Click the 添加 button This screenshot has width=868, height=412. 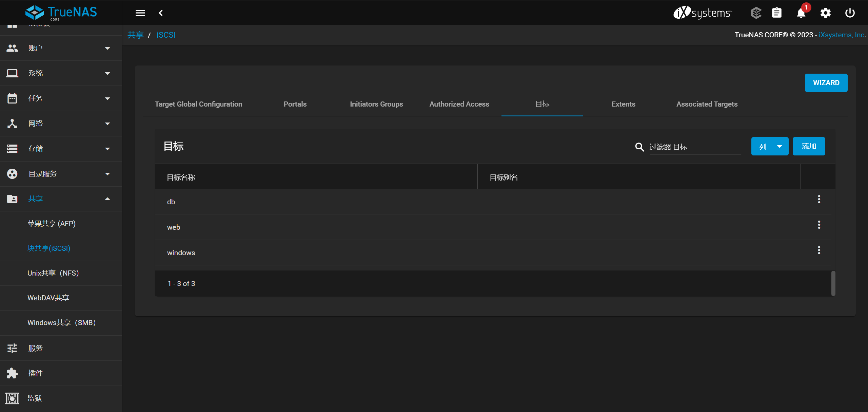(x=809, y=147)
